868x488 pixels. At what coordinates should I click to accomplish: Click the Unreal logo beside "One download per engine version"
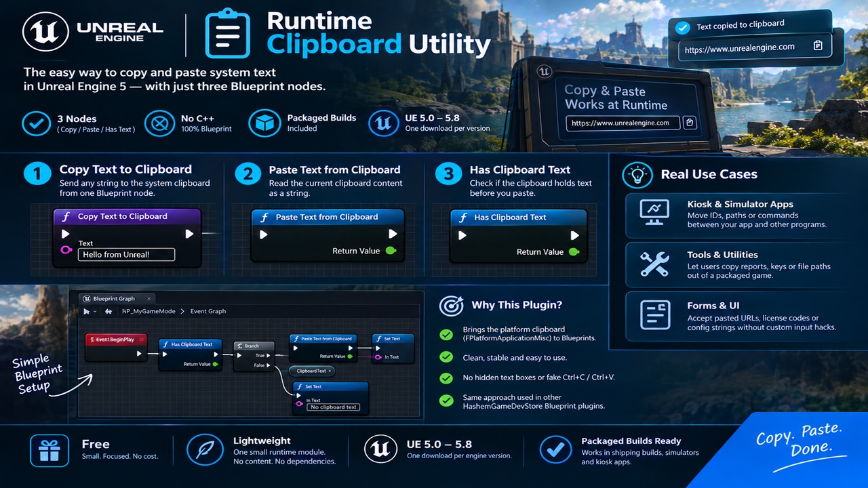point(380,450)
